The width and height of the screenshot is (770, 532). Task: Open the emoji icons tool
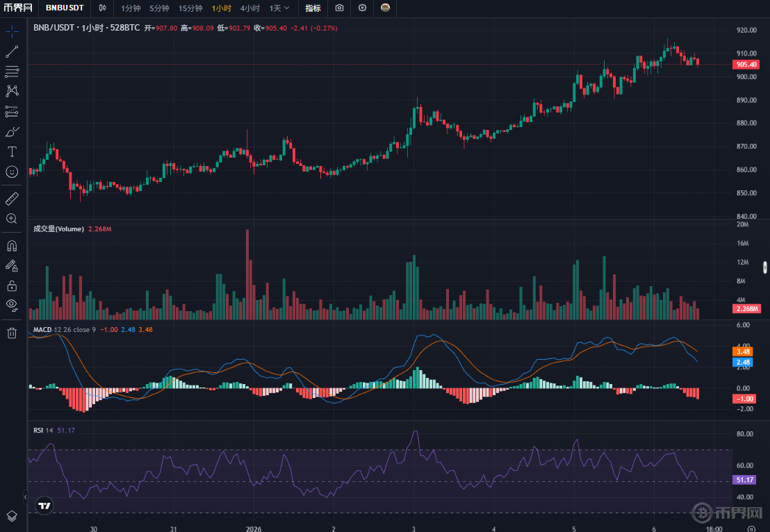pyautogui.click(x=12, y=171)
